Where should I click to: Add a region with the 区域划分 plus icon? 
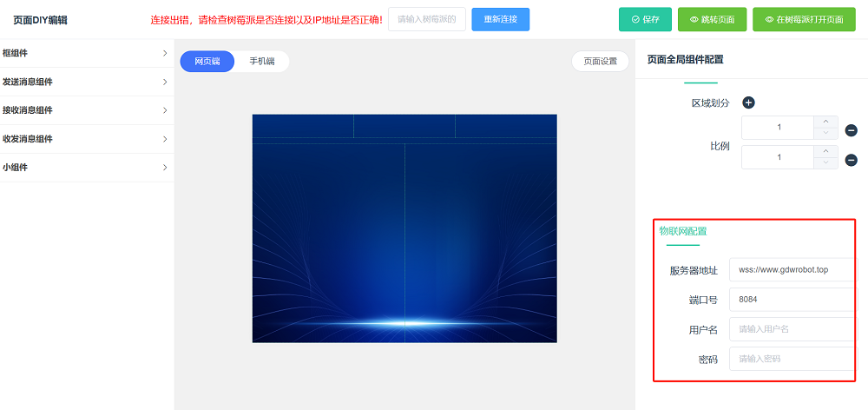click(748, 102)
